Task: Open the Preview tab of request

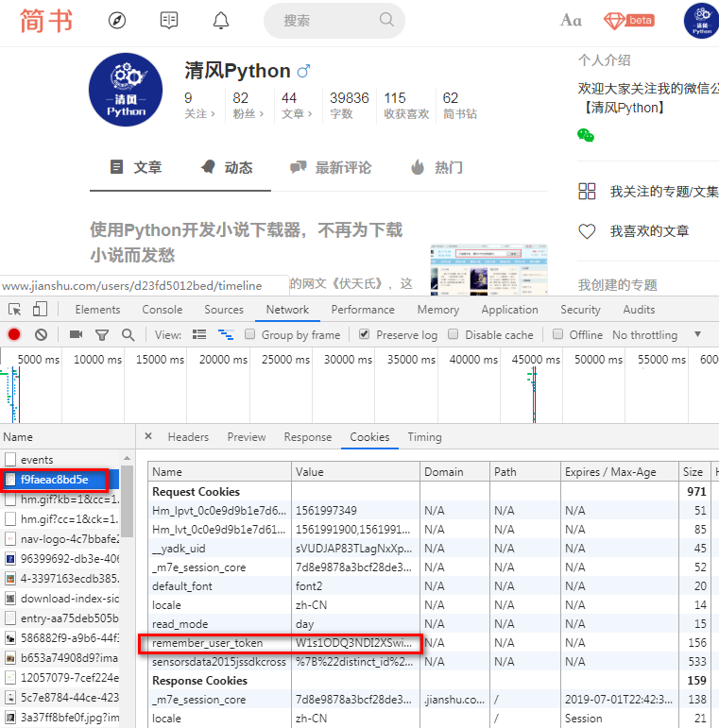Action: coord(247,437)
